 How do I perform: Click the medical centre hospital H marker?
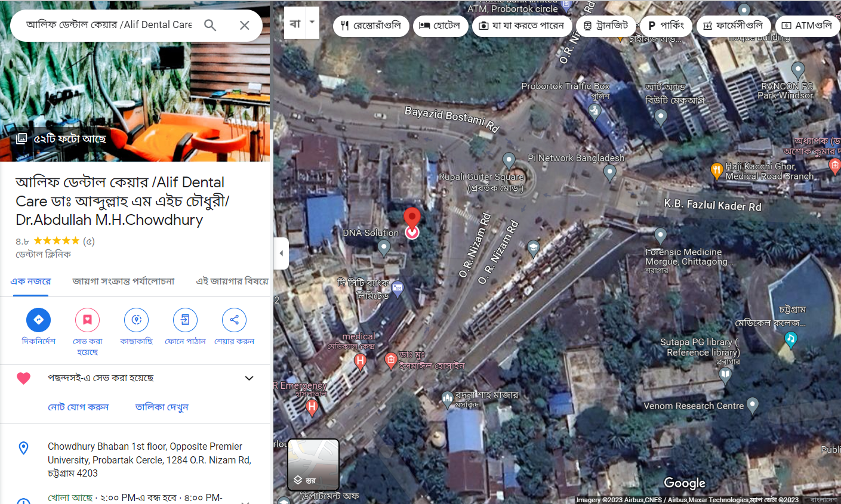point(360,361)
